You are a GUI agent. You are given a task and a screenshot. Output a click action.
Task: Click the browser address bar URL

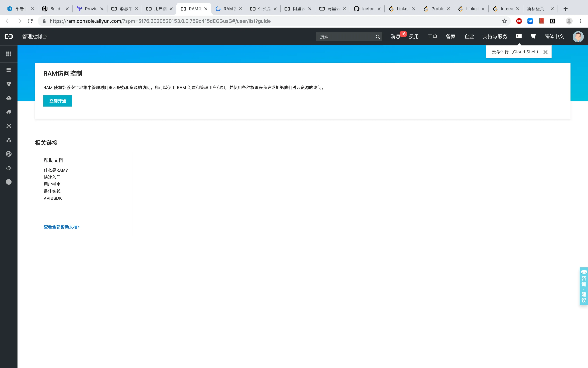click(160, 21)
